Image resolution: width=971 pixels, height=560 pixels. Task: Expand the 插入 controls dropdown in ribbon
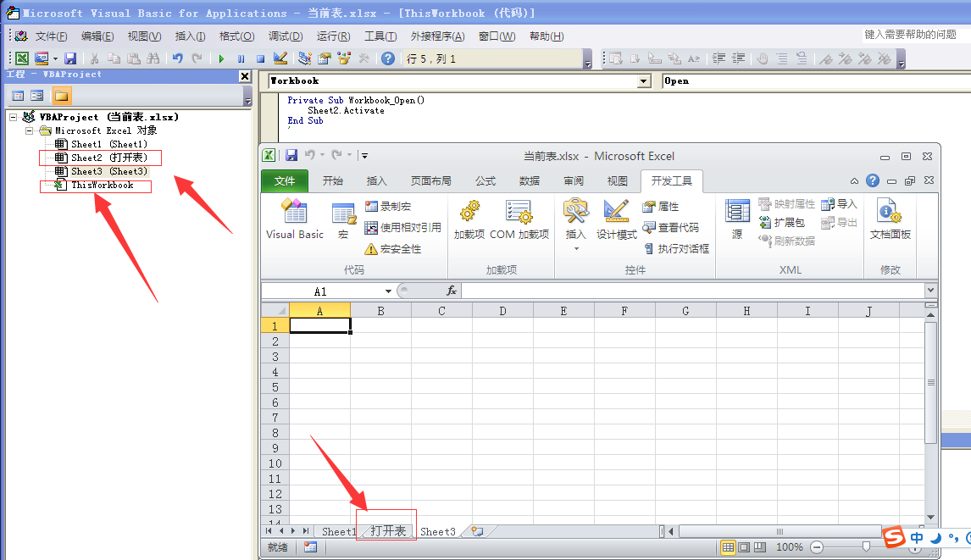tap(576, 249)
